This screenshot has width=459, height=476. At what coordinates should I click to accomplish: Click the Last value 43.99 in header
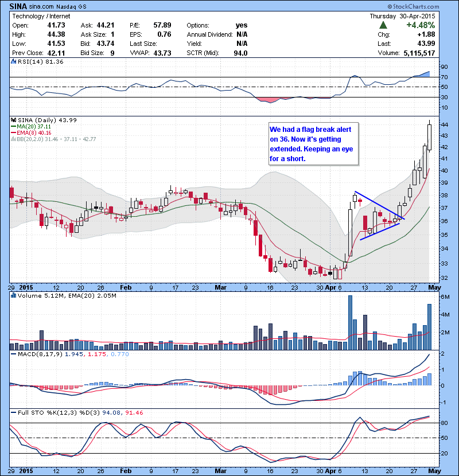[x=426, y=44]
